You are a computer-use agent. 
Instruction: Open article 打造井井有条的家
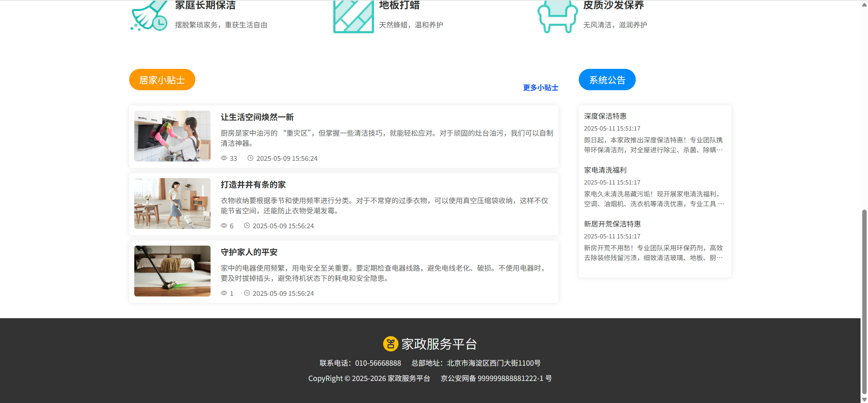click(253, 185)
